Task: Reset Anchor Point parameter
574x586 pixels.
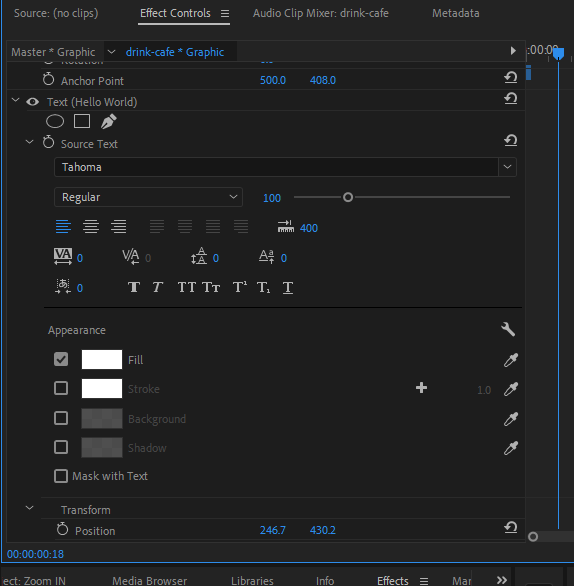Action: 510,78
